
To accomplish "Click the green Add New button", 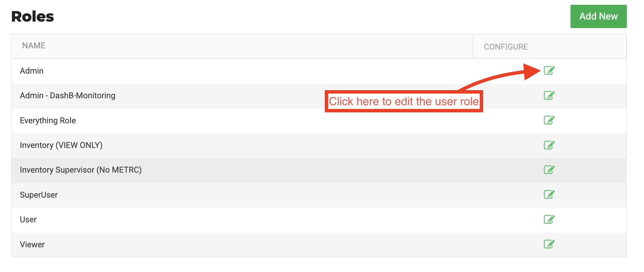I will tap(598, 16).
